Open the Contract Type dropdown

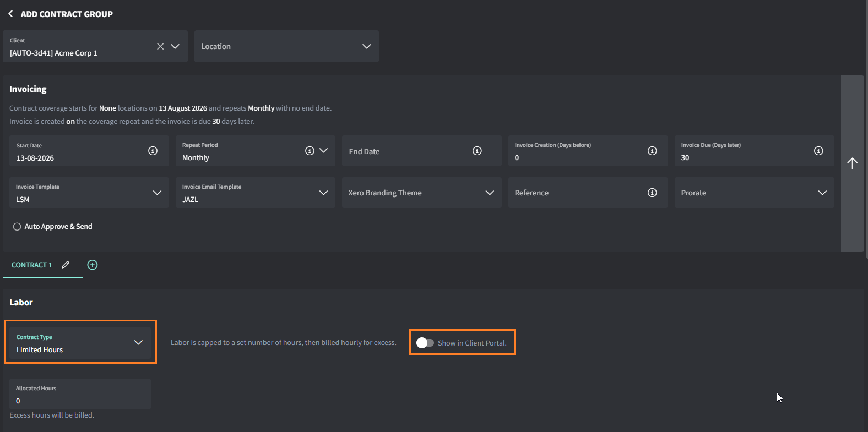coord(80,343)
